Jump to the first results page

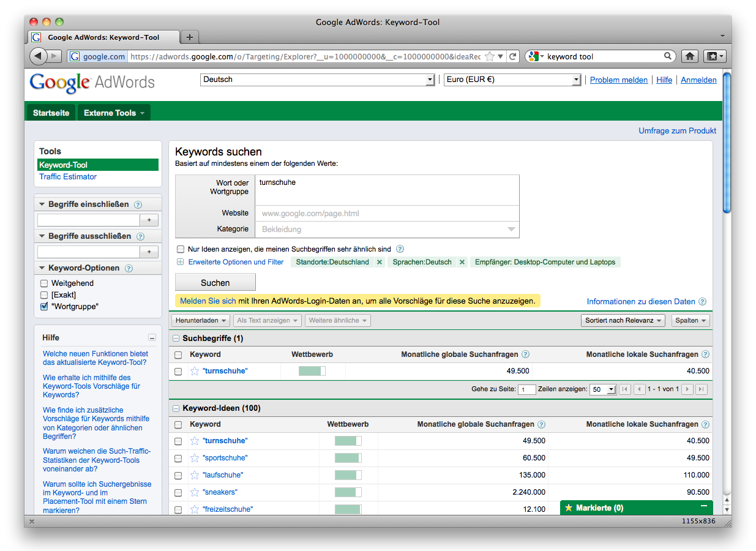625,389
